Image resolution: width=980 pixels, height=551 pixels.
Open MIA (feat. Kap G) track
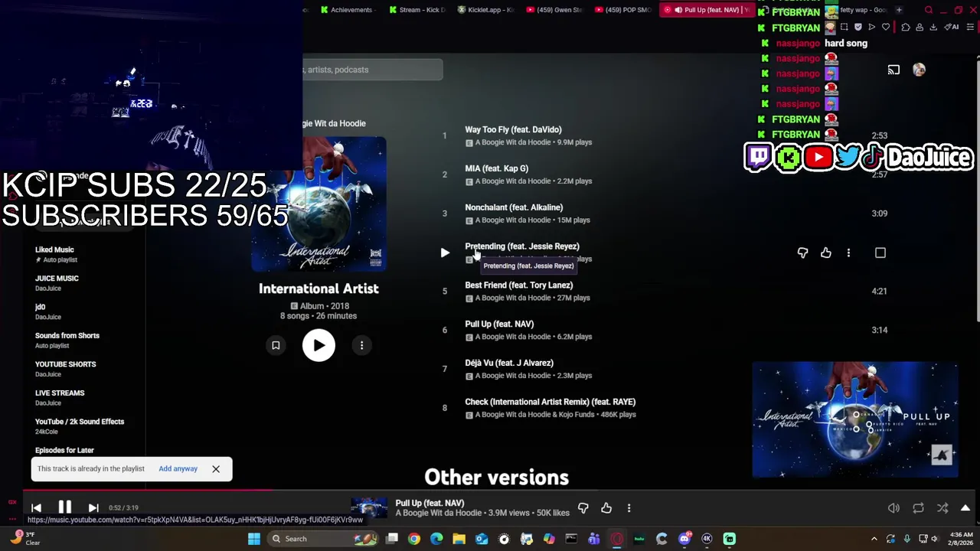(496, 168)
